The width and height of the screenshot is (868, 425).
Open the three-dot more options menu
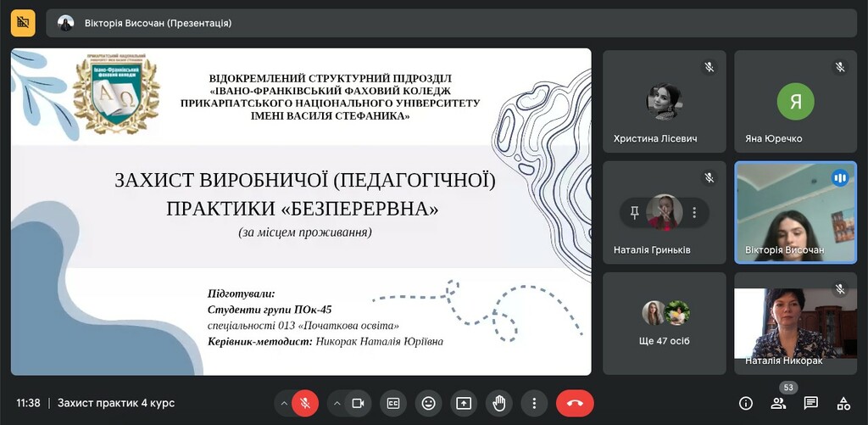coord(533,403)
